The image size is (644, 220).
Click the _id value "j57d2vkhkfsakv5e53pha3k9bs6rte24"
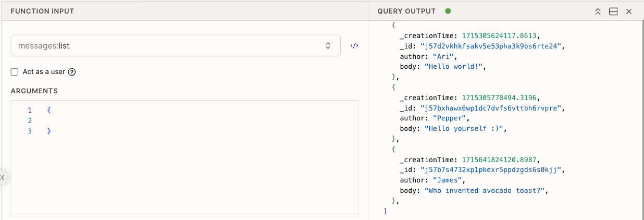pyautogui.click(x=492, y=46)
